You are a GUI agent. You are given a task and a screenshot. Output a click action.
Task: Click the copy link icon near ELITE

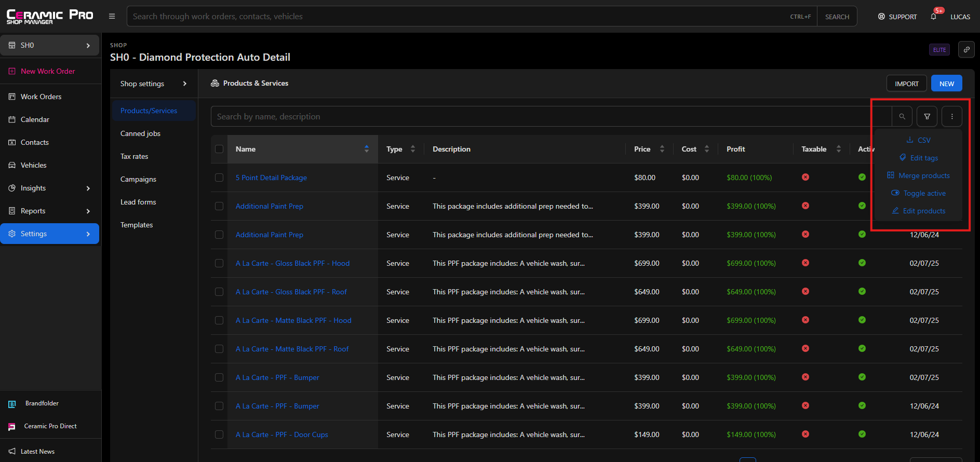click(966, 50)
